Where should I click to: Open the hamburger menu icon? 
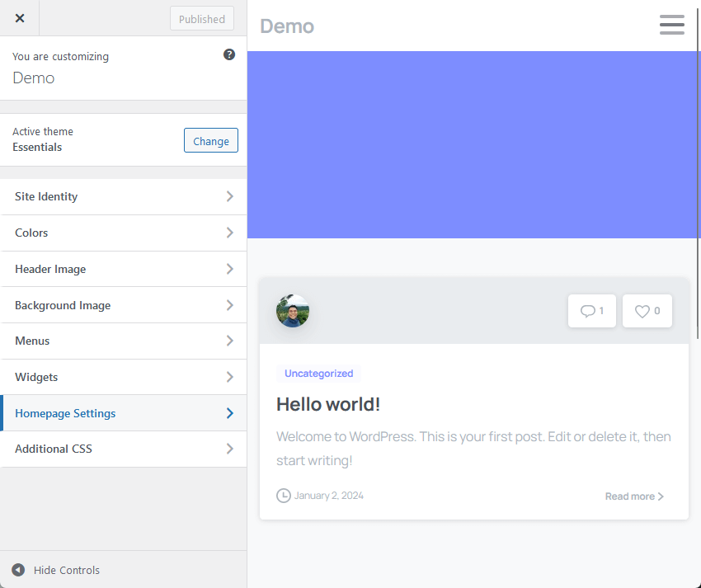(671, 25)
